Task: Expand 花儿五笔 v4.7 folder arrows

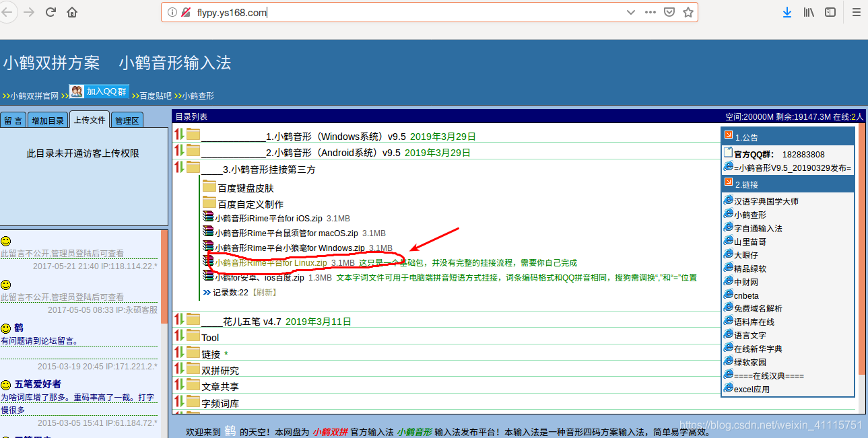Action: click(x=179, y=320)
